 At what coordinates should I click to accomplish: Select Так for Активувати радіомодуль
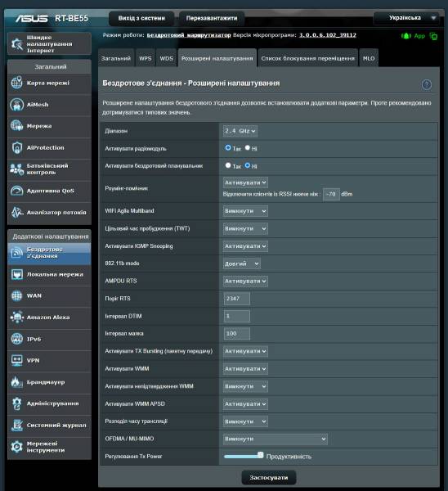228,147
